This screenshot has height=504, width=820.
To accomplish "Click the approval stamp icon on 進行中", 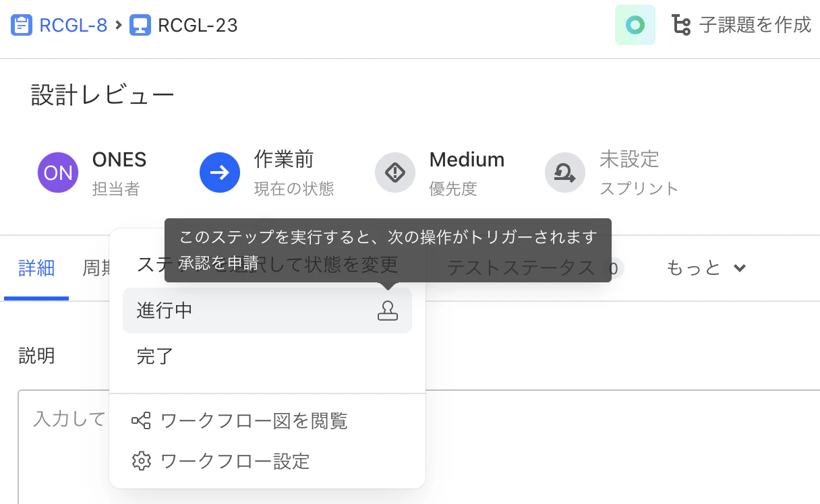I will tap(388, 310).
